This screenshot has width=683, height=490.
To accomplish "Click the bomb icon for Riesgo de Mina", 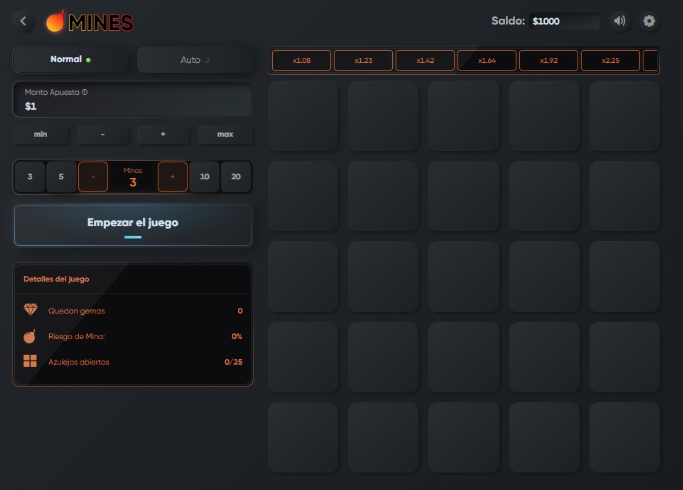I will tap(30, 336).
